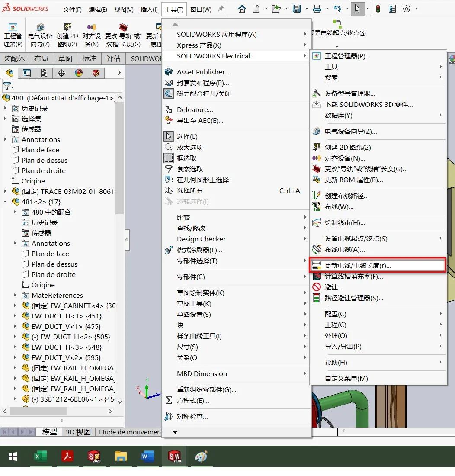Image resolution: width=455 pixels, height=476 pixels.
Task: Expand EW_DUCT_H<1> {451} component
Action: [15, 316]
